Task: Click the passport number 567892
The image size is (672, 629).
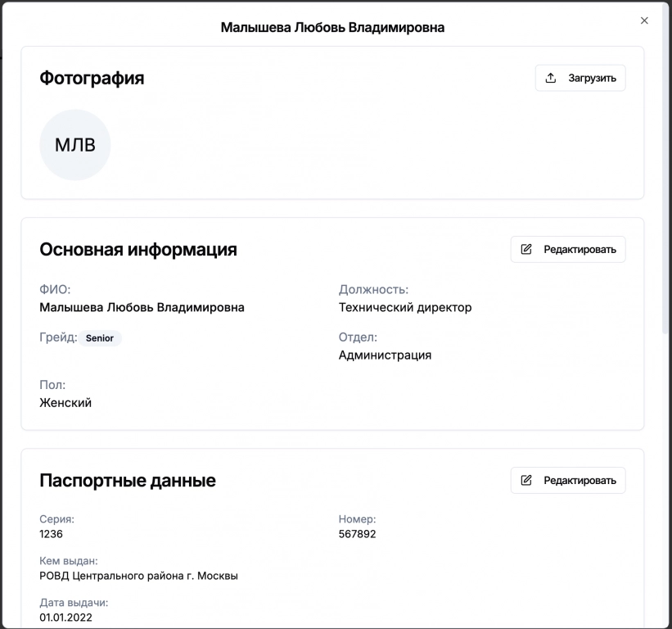Action: (x=357, y=534)
